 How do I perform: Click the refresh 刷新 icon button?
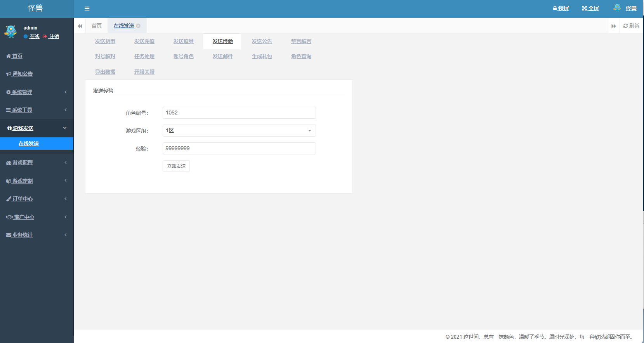pyautogui.click(x=631, y=26)
